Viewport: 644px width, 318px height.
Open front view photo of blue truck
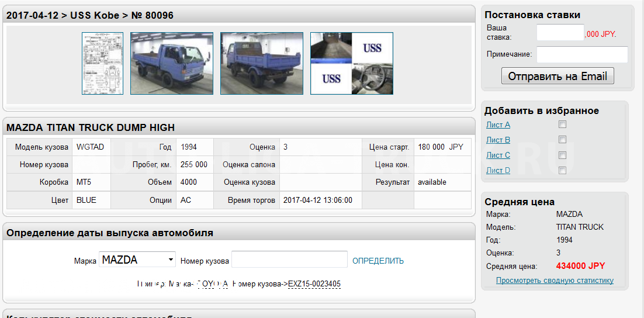pyautogui.click(x=172, y=63)
